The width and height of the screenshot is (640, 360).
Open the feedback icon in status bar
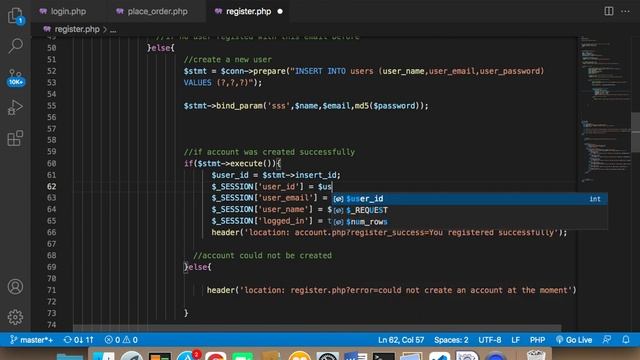(x=607, y=340)
